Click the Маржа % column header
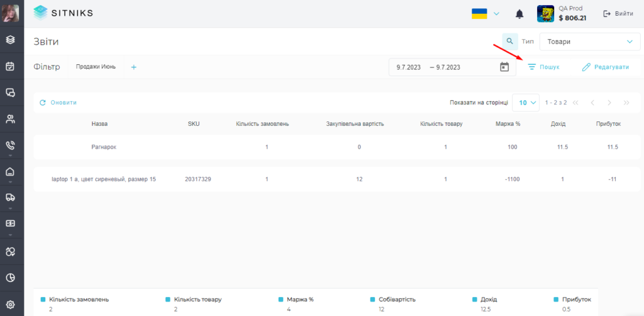Viewport: 644px width, 316px height. 508,123
